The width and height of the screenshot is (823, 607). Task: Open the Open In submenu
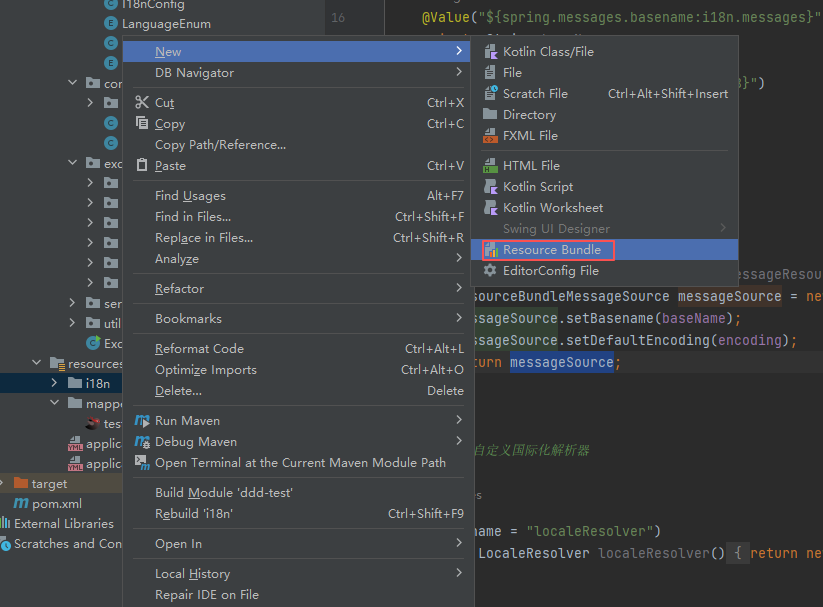pos(299,543)
